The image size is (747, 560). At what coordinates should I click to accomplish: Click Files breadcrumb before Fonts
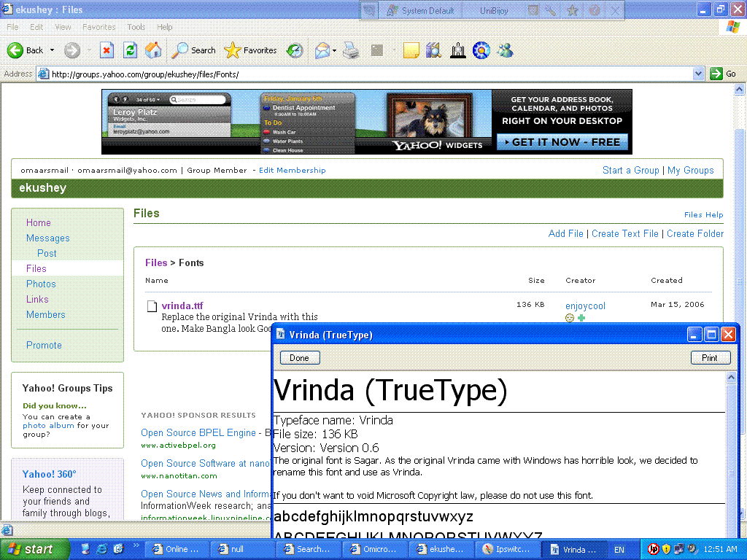[x=156, y=262]
